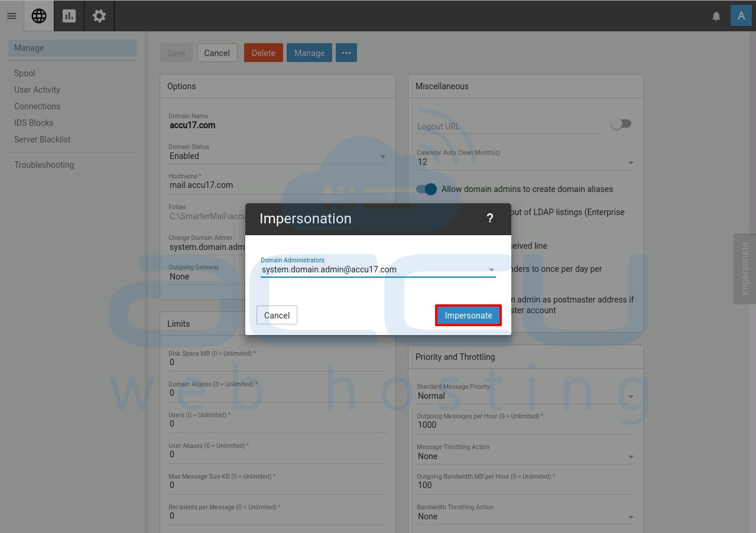This screenshot has width=756, height=533.
Task: Click Outgoing Bandwidth MB per Hour field
Action: tap(526, 485)
